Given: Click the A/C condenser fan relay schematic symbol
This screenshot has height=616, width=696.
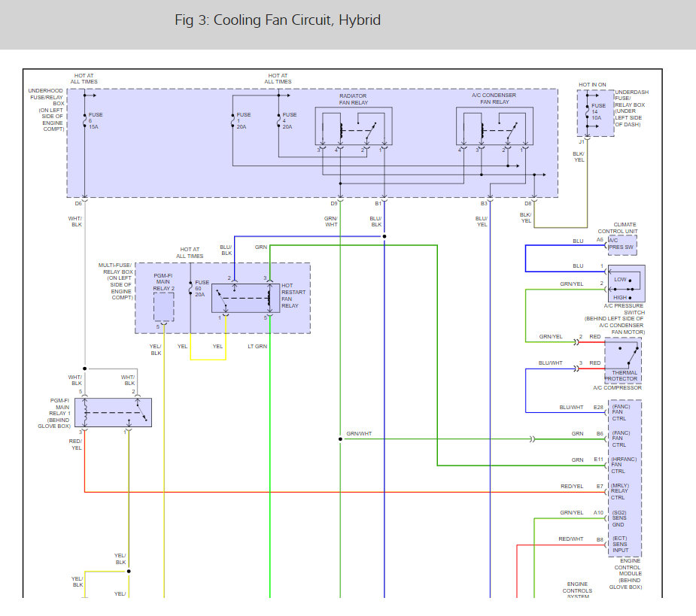Looking at the screenshot, I should (494, 126).
